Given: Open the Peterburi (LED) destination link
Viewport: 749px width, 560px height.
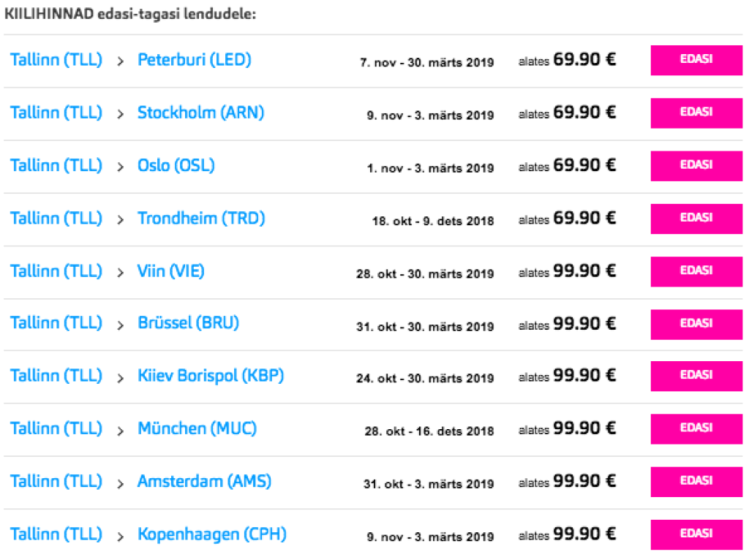Looking at the screenshot, I should 194,60.
